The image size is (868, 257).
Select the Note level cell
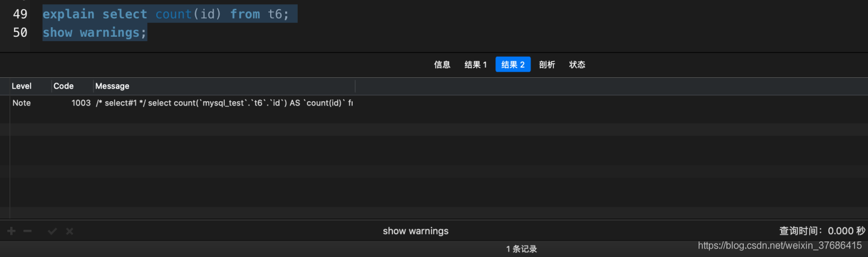(22, 103)
